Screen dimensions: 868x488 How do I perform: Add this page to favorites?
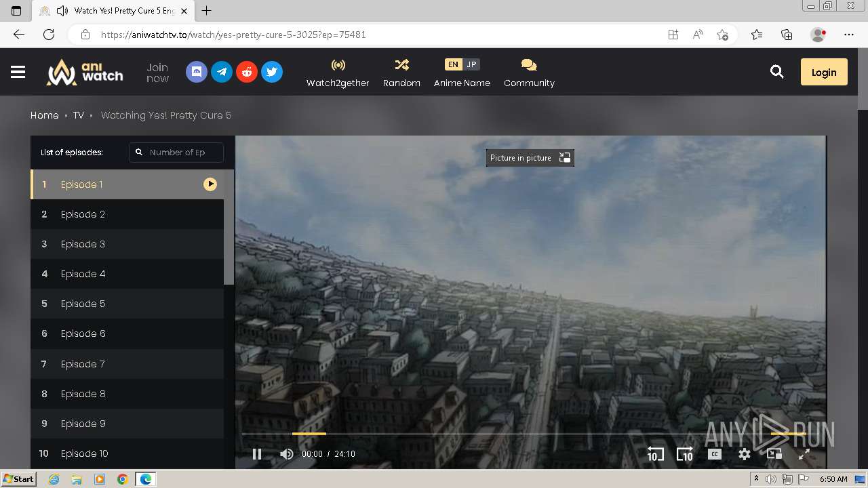723,35
